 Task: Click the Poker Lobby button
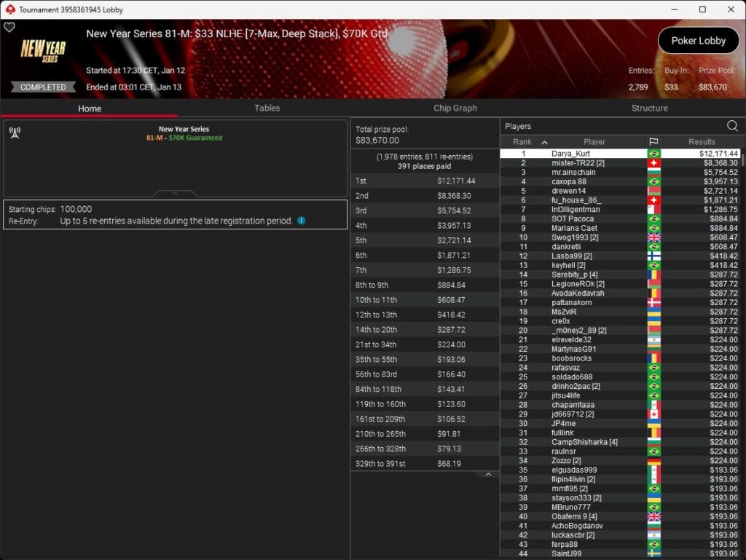(699, 41)
